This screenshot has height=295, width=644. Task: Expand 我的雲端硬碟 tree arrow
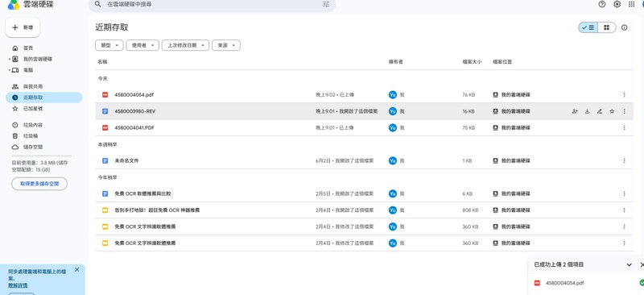[x=9, y=60]
